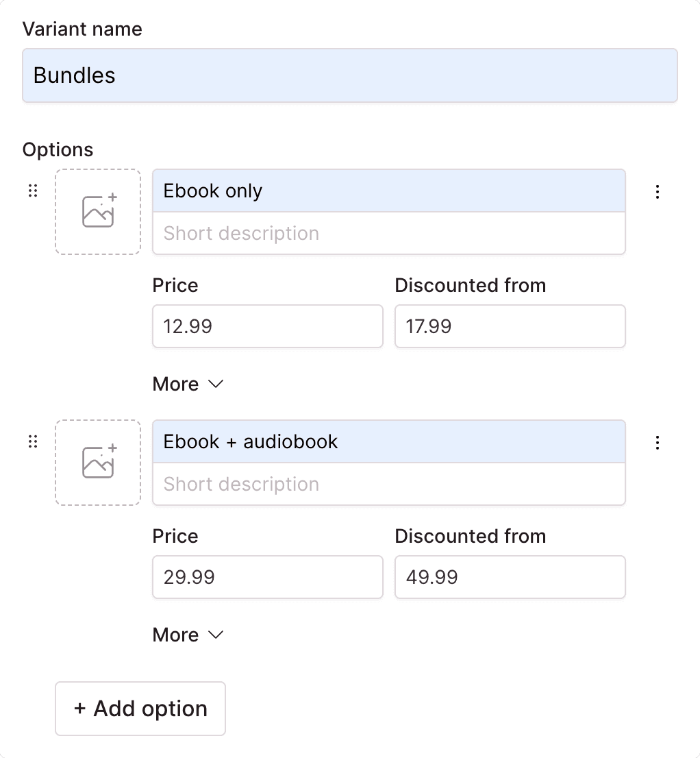
Task: Click the drag handle beside Ebook + audiobook
Action: pos(33,441)
